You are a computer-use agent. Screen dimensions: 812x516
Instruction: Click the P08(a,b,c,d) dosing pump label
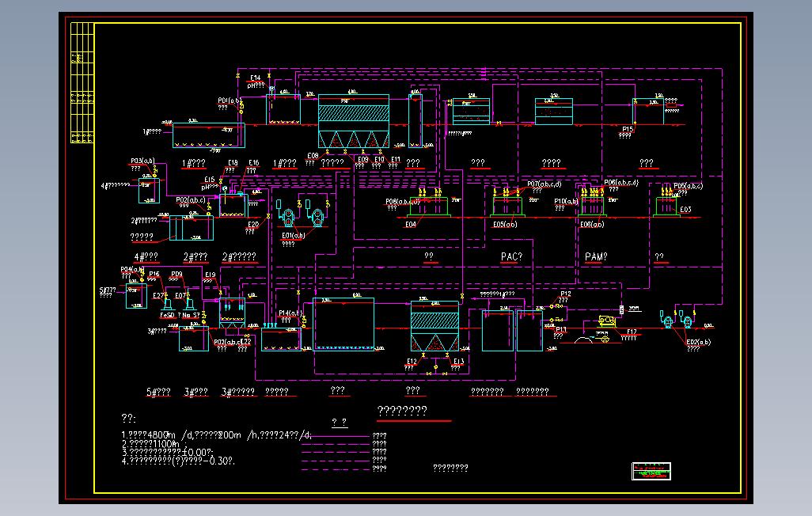click(x=402, y=202)
